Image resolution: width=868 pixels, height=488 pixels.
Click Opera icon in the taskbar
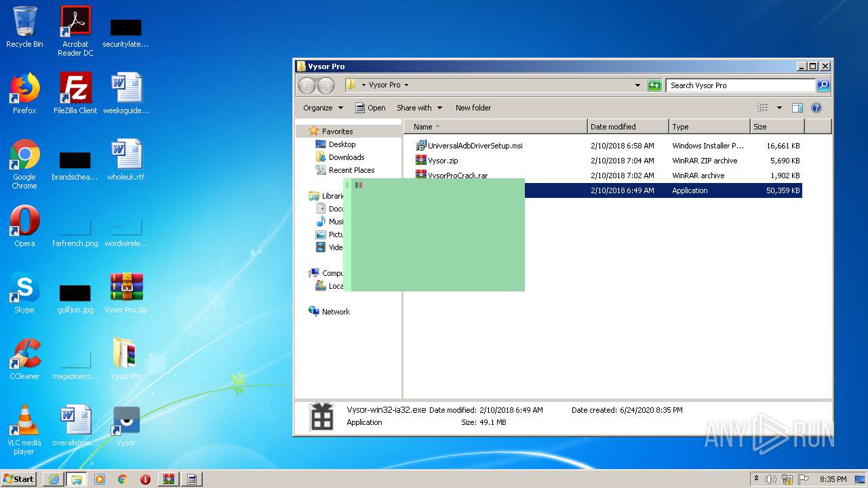click(145, 479)
